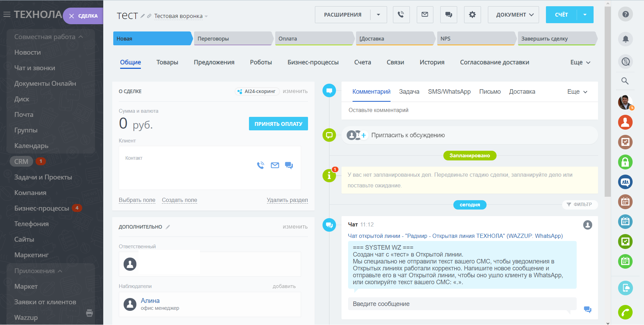The height and width of the screenshot is (325, 644).
Task: Click the Удалить раздел link
Action: click(287, 200)
